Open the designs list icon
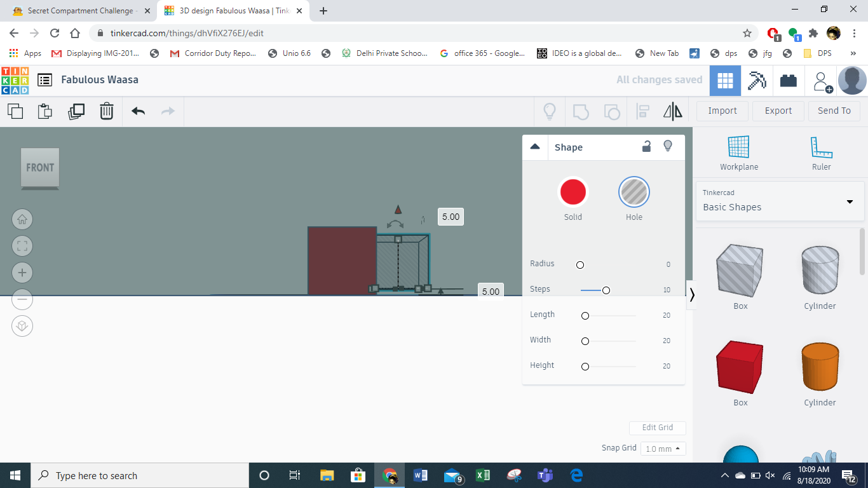 click(x=44, y=80)
